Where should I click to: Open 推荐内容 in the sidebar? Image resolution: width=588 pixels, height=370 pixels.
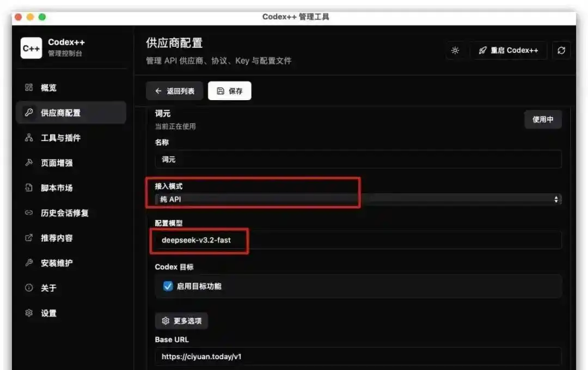(x=71, y=238)
